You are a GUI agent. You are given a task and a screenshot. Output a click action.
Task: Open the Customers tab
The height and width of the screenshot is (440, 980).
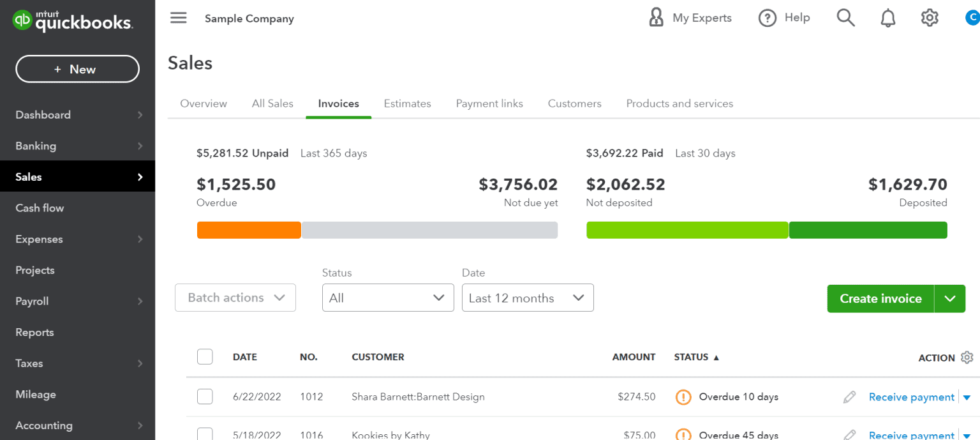click(574, 103)
